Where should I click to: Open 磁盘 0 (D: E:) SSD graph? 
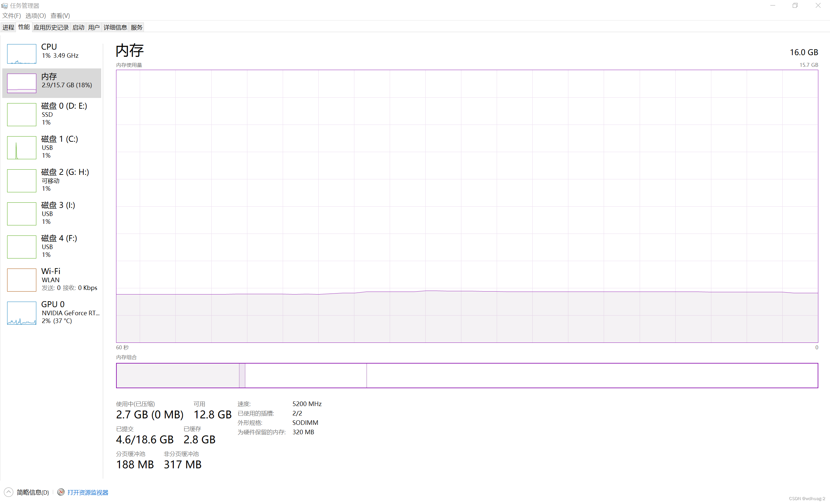coord(52,114)
